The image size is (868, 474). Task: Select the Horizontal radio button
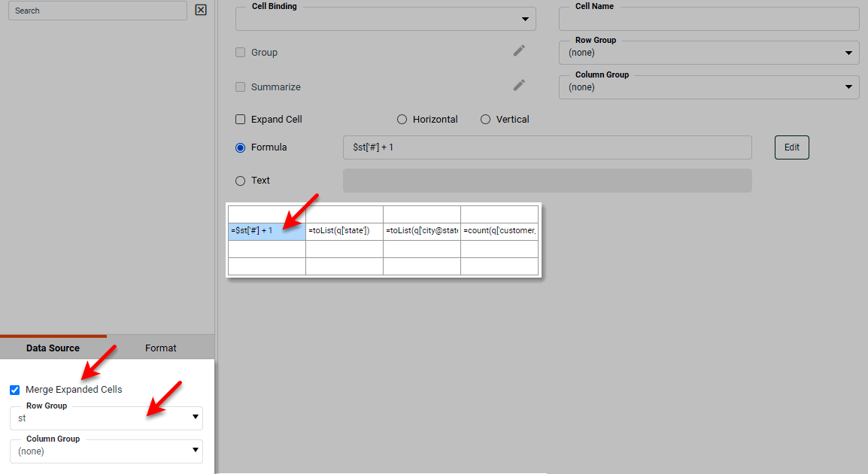(x=402, y=119)
